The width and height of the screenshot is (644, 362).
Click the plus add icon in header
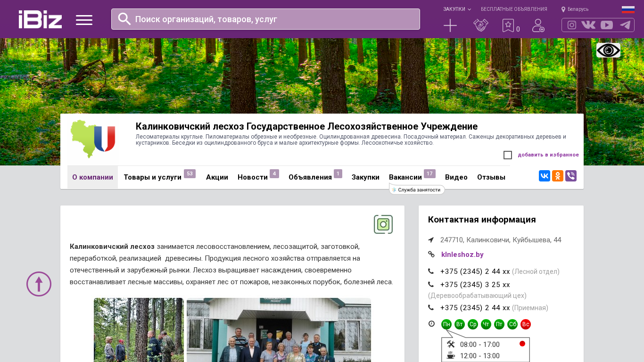click(450, 25)
